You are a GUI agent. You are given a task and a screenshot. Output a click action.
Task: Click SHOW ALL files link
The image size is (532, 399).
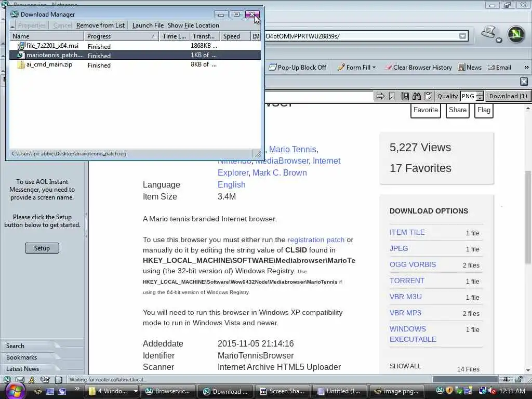[x=405, y=366]
